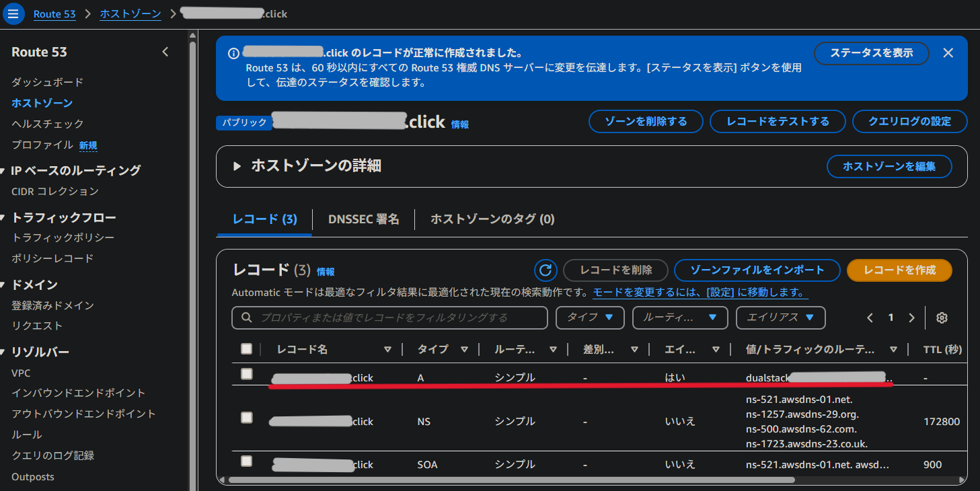Open ホストゾーン in the sidebar
Viewport: 980px width, 491px height.
[42, 103]
